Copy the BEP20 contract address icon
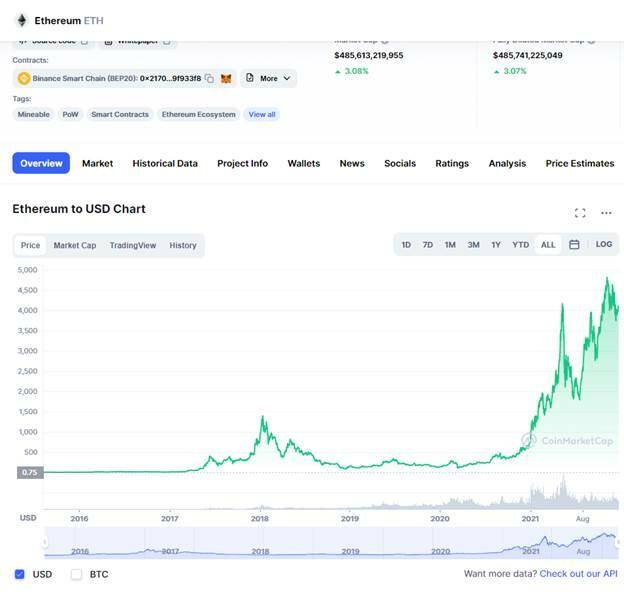The height and width of the screenshot is (603, 624). [x=209, y=78]
